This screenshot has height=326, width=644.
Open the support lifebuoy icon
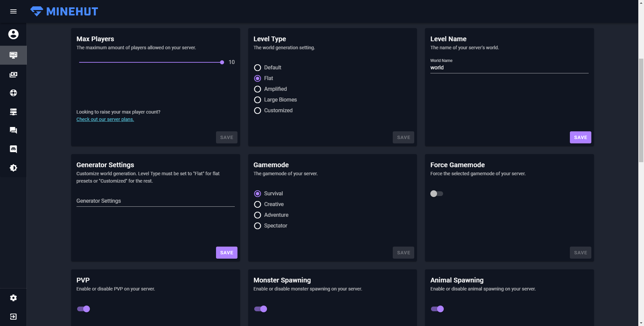(x=13, y=93)
